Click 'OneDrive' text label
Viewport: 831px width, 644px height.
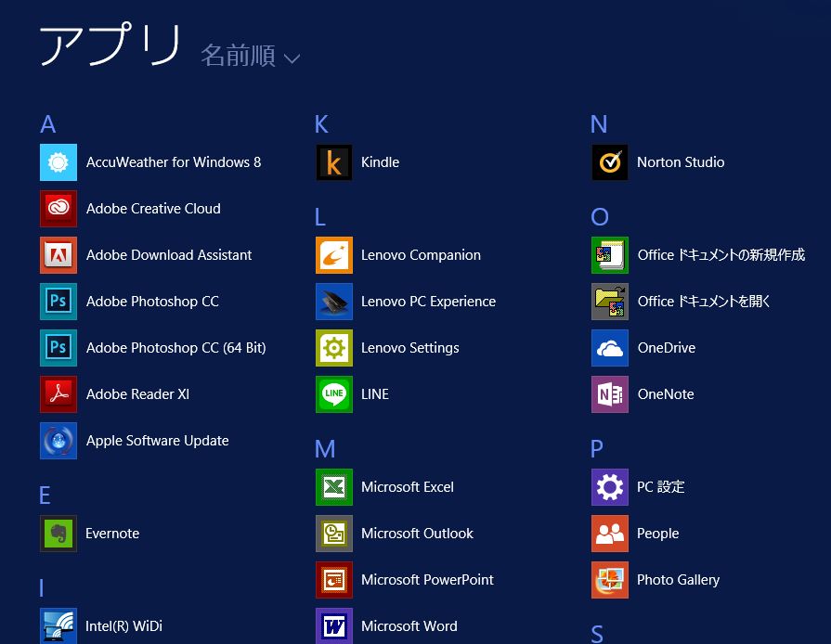point(666,348)
